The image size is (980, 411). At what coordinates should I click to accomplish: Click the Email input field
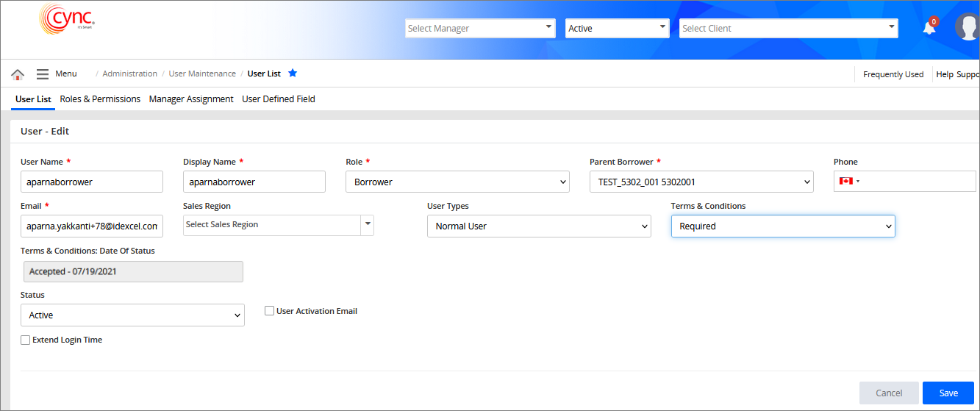coord(92,226)
